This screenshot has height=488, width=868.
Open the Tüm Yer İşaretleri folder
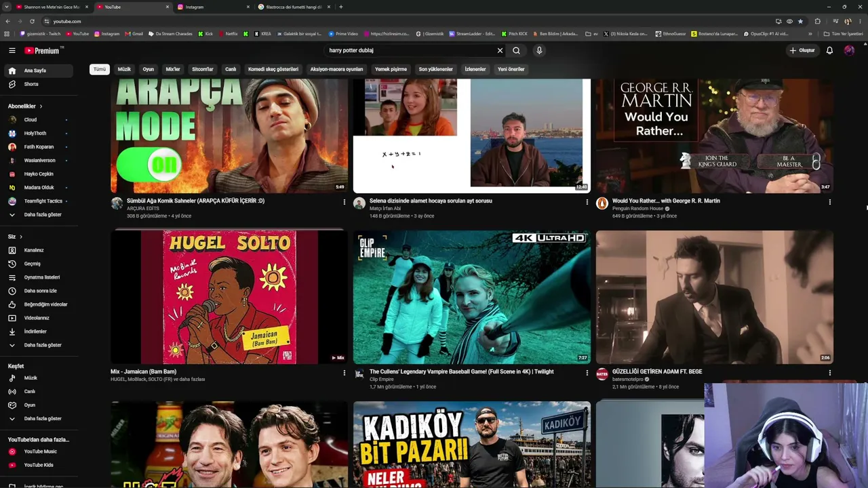click(843, 34)
